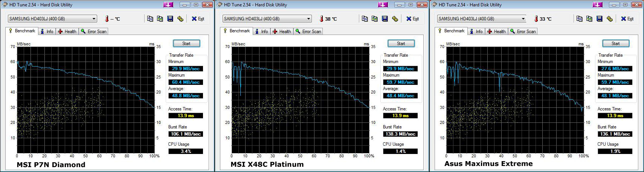644x172 pixels.
Task: Click benchmark graph in Asus Maximus Extreme window
Action: tap(515, 100)
